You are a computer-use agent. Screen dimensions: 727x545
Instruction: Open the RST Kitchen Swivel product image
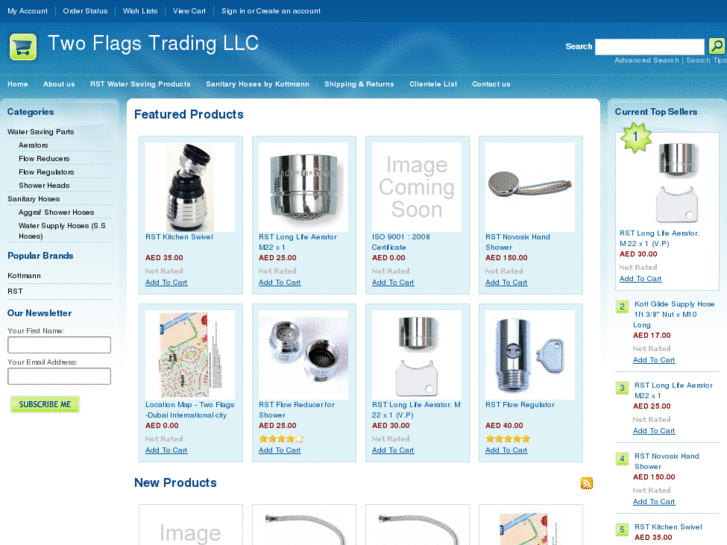[190, 187]
